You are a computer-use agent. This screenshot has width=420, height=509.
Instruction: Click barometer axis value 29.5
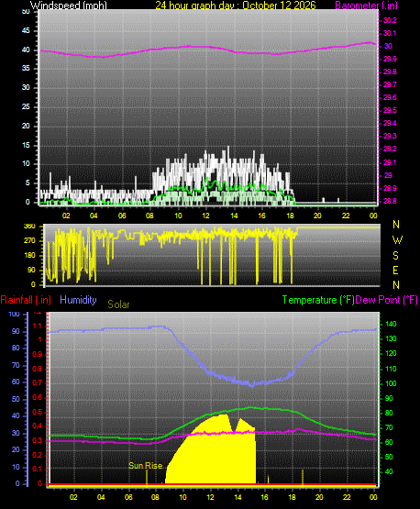coord(390,110)
